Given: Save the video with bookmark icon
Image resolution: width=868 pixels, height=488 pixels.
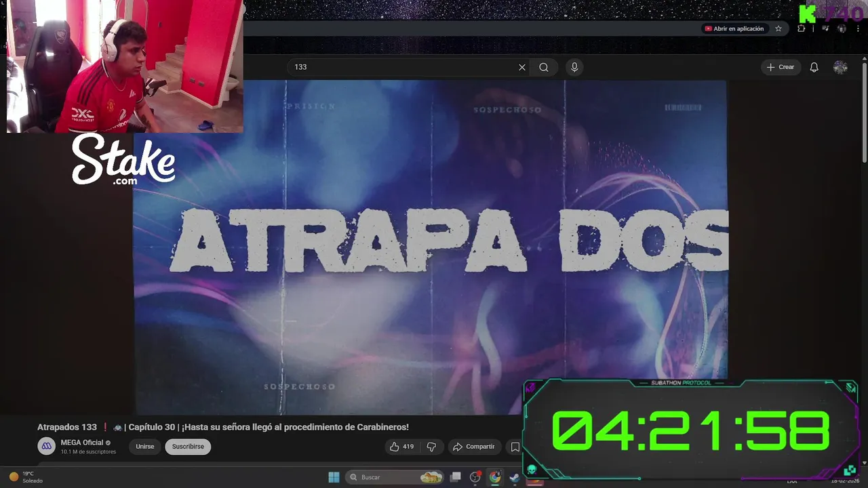Looking at the screenshot, I should click(515, 447).
